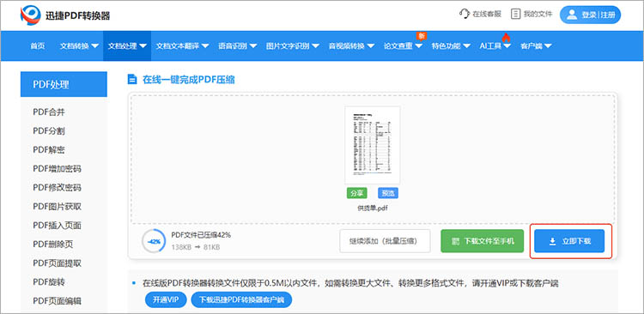Click the green 分享 button
The height and width of the screenshot is (314, 644).
(x=357, y=193)
